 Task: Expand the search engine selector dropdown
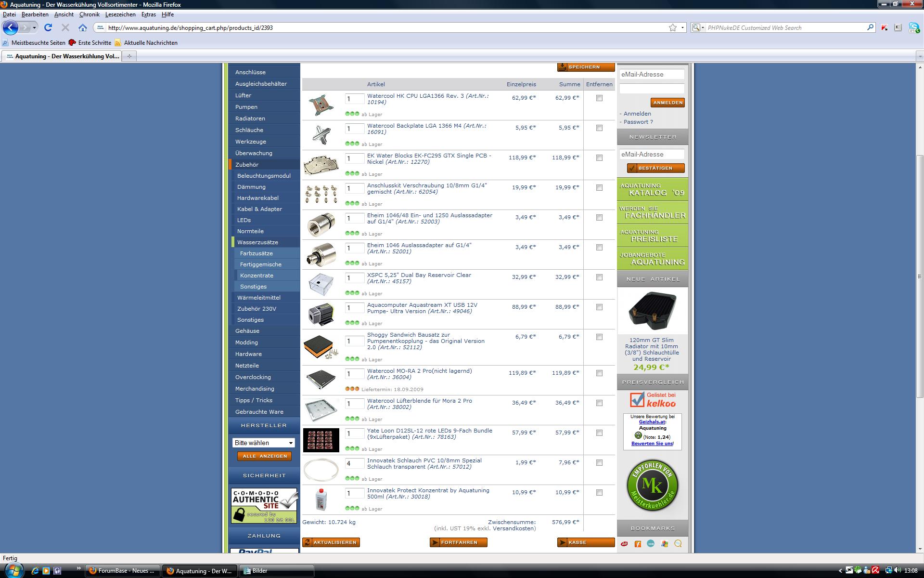coord(698,27)
